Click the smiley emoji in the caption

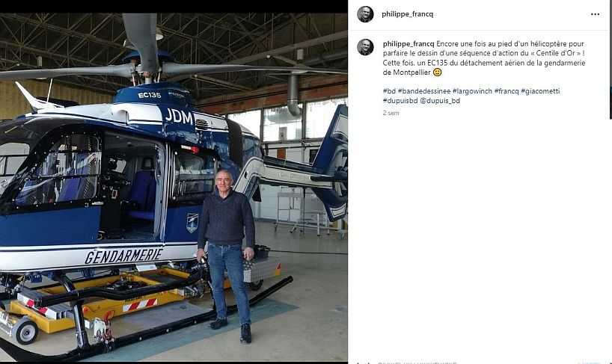tap(437, 73)
